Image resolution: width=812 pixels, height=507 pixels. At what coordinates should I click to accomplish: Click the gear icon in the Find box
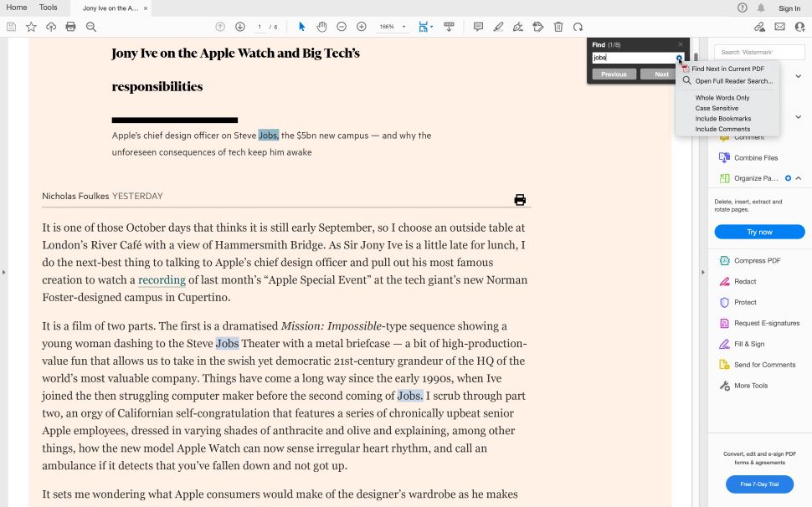point(679,58)
